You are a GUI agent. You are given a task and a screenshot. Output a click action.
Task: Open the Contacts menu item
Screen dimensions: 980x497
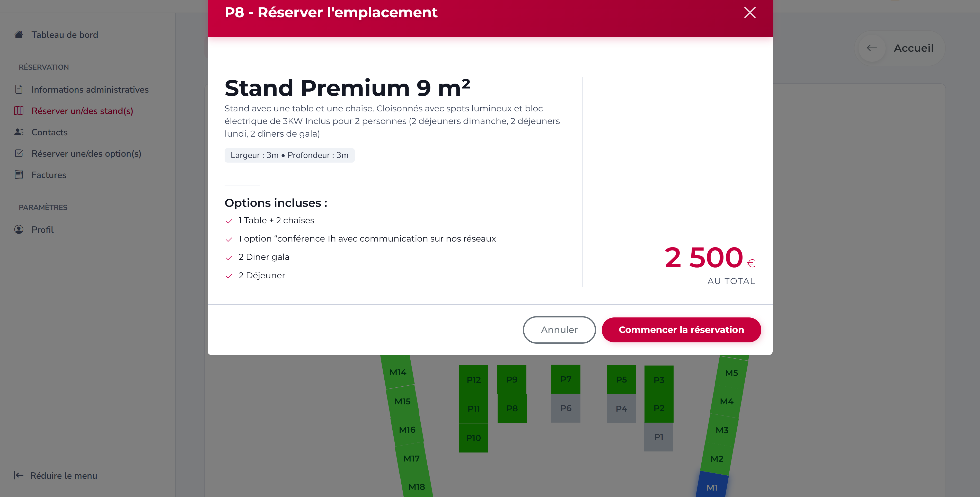pos(49,132)
